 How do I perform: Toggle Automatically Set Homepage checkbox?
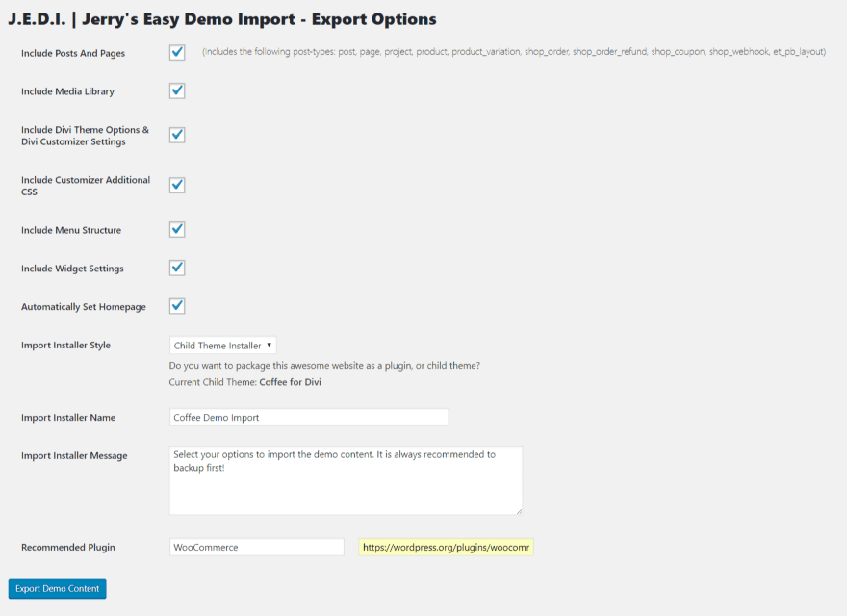[177, 306]
